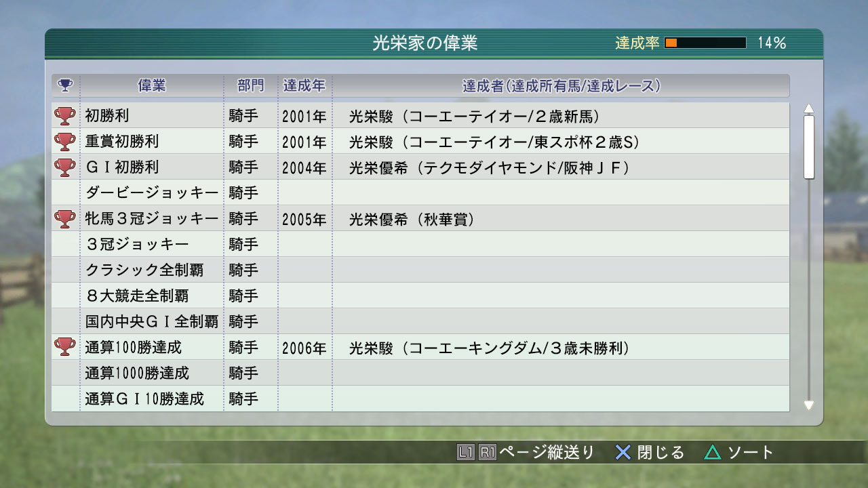Viewport: 868px width, 488px height.
Task: Select the 光栄駿（コーエーテイオー/東スポ杯２歳S） entry
Action: [496, 142]
